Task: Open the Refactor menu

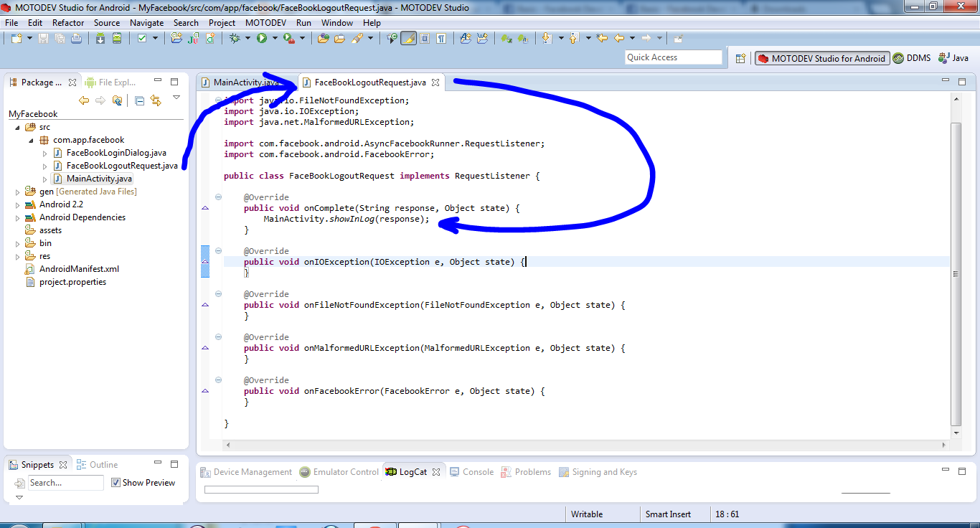Action: click(68, 23)
